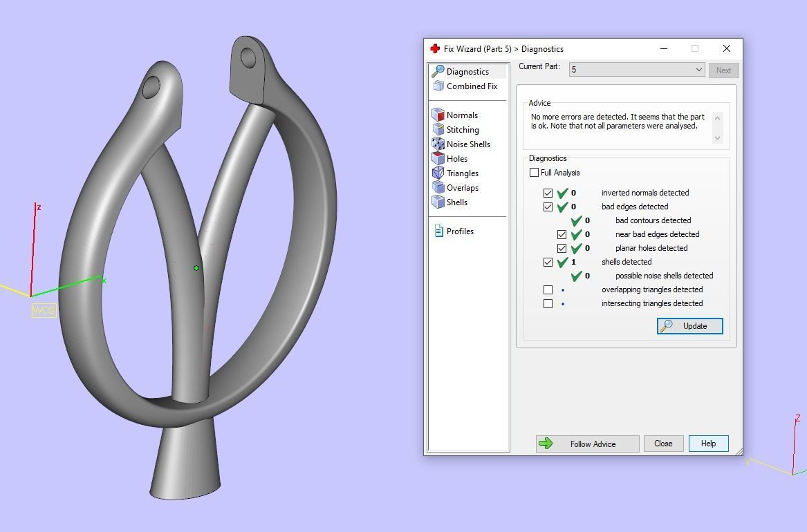Screen dimensions: 807x532
Task: Click the 'bad contours detected' text
Action: (x=653, y=220)
